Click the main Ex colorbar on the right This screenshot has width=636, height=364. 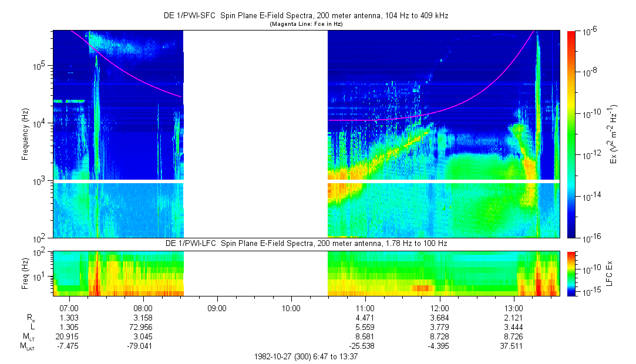coord(571,134)
